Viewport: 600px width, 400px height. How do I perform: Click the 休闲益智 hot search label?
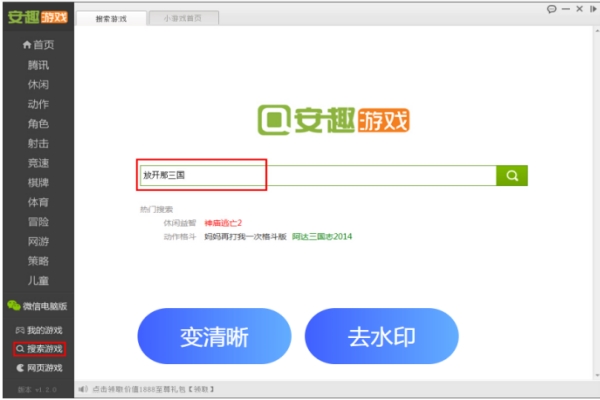179,223
